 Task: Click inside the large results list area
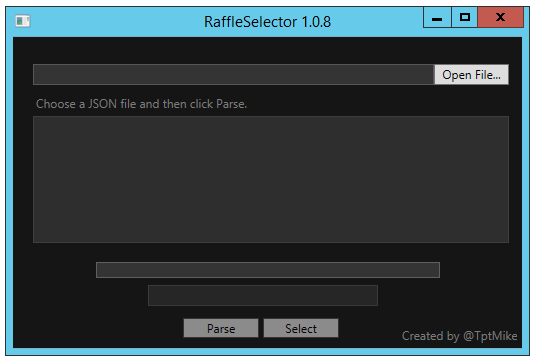(271, 179)
